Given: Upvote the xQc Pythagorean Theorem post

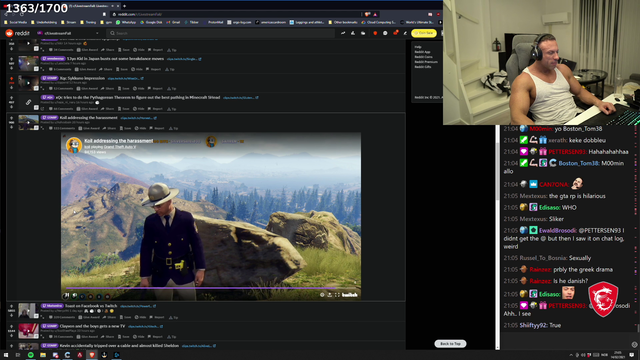Looking at the screenshot, I should point(11,98).
